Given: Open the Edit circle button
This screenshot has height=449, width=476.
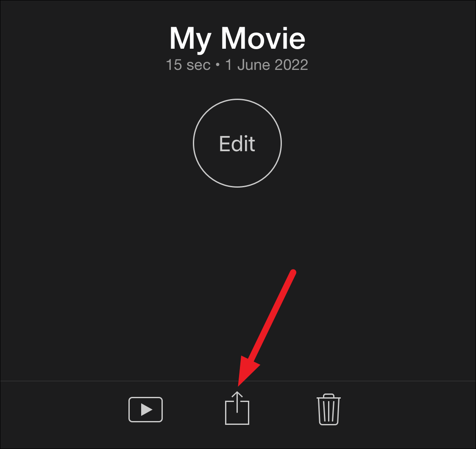Looking at the screenshot, I should (x=237, y=143).
